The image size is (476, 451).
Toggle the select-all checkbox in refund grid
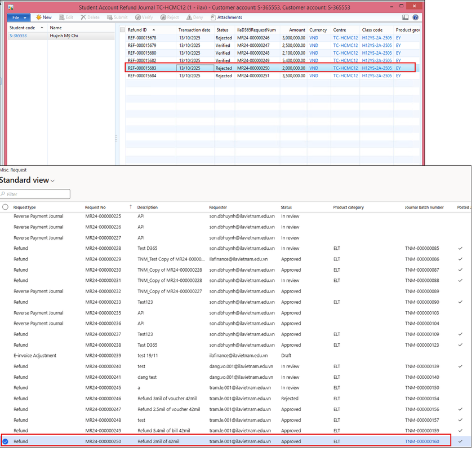(122, 30)
